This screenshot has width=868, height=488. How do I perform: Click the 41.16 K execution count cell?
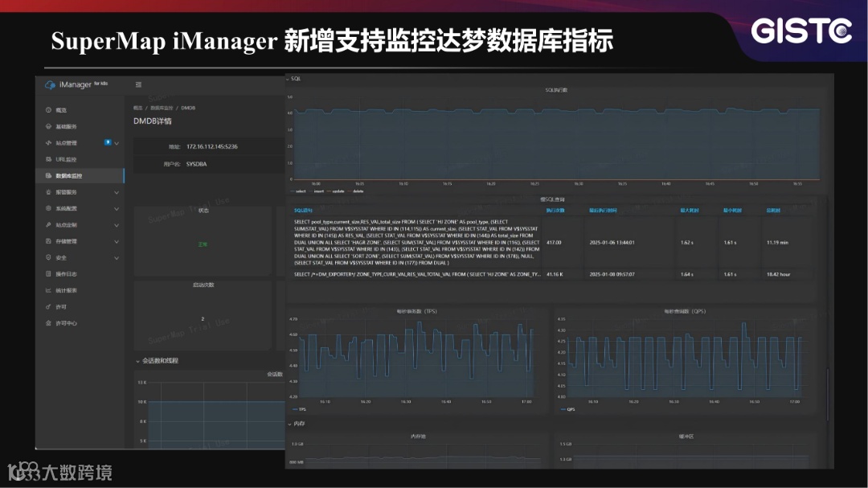pyautogui.click(x=555, y=274)
